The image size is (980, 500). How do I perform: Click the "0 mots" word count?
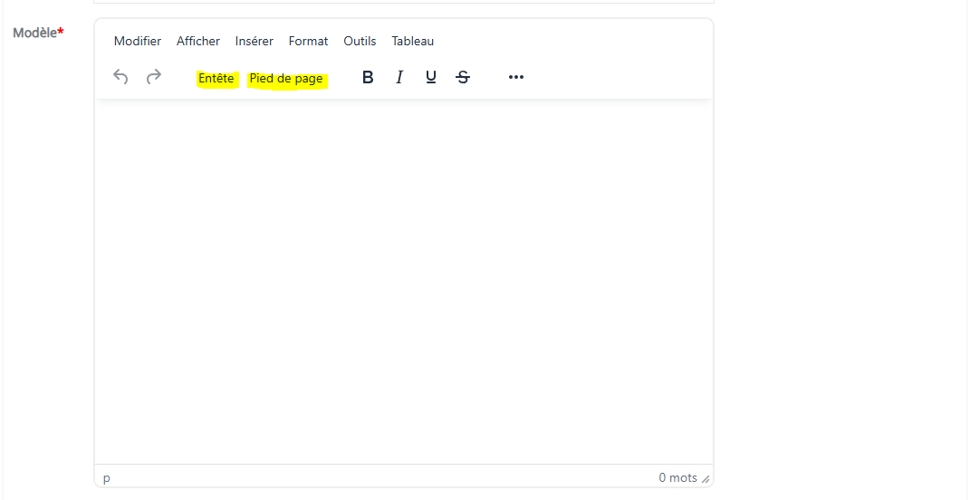click(x=677, y=477)
